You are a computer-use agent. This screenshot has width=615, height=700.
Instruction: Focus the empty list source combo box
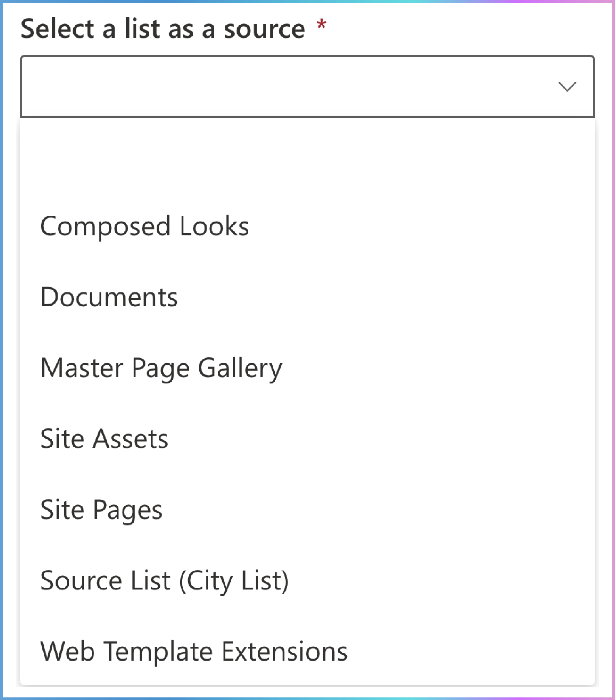click(307, 86)
